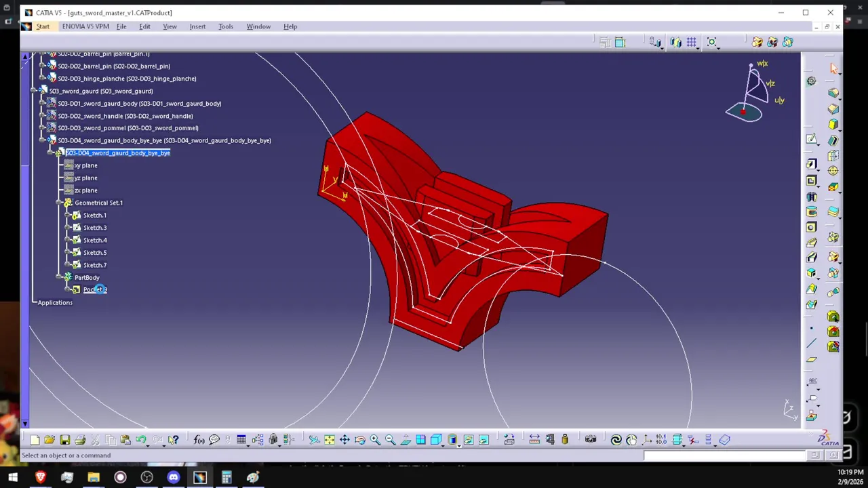Select the Isometric View cube icon
Screen dimensions: 868x488
[x=436, y=440]
